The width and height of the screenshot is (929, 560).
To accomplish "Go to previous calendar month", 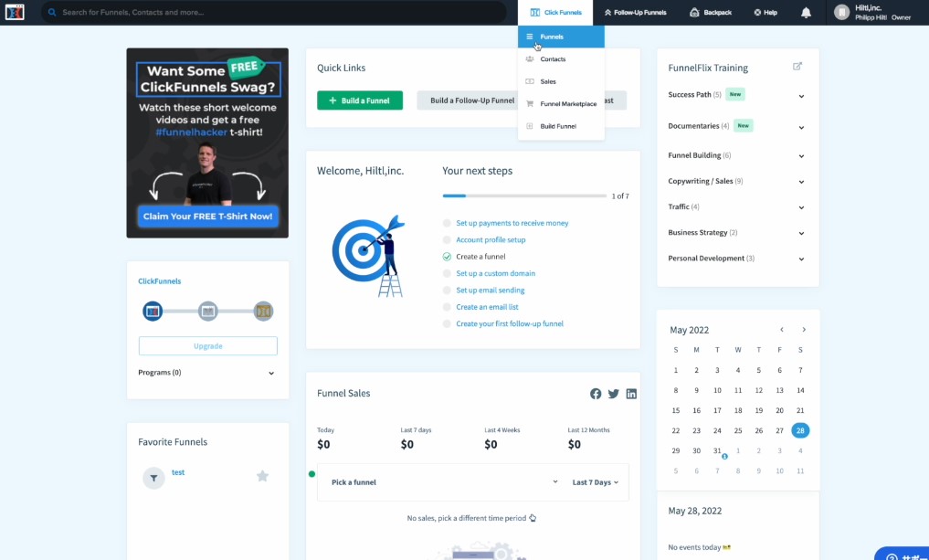I will point(781,330).
